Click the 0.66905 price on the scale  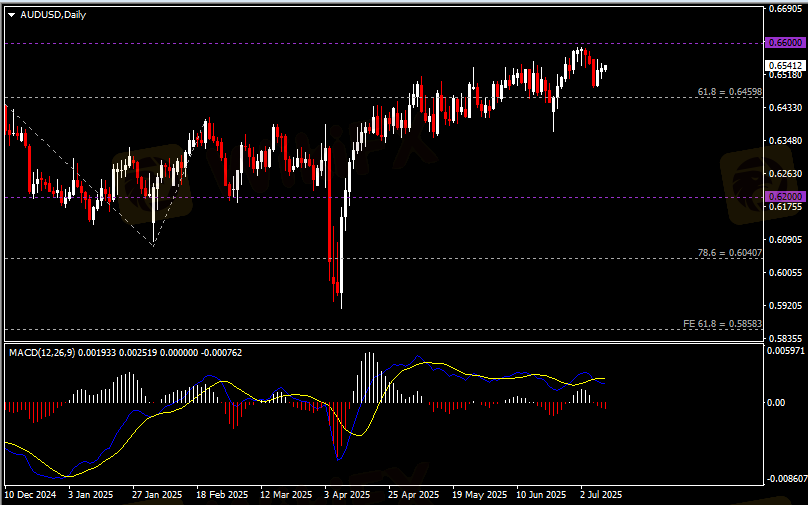pos(785,10)
